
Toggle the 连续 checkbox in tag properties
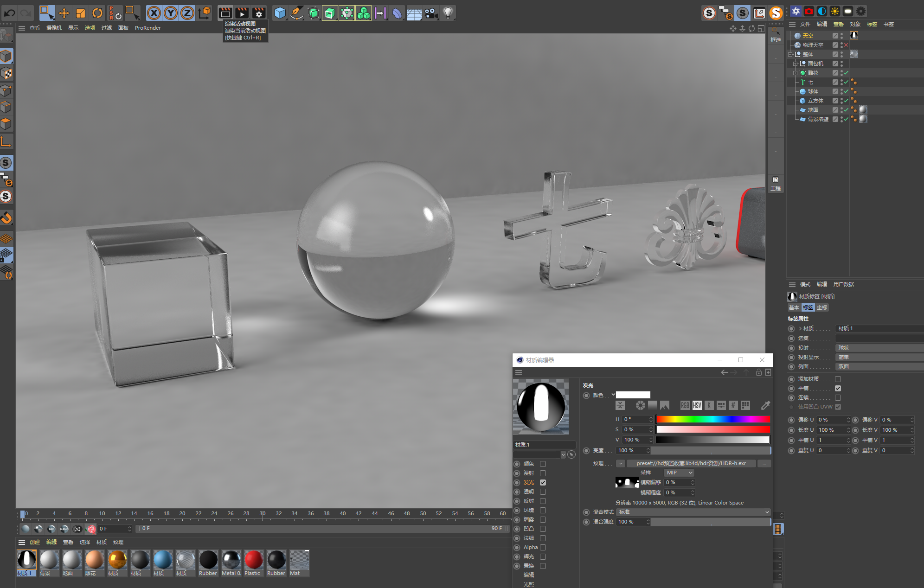pos(838,397)
